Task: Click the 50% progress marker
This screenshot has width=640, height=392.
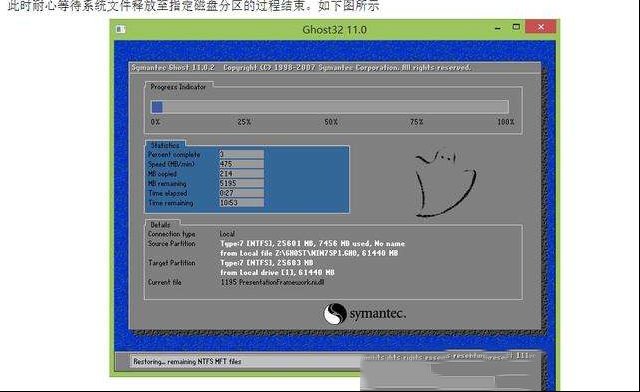Action: coord(331,122)
